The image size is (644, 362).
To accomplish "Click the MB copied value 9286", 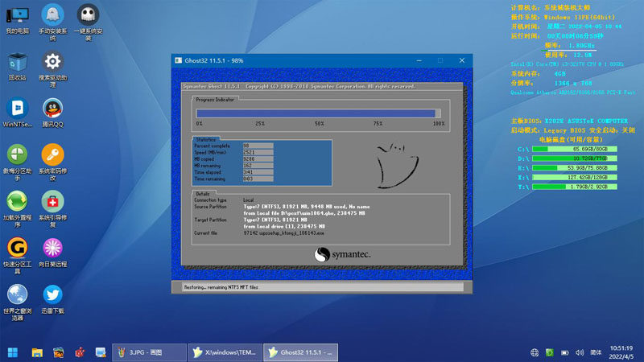I will [258, 158].
